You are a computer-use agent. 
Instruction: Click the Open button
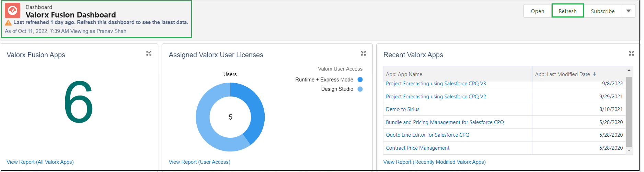[x=538, y=11]
